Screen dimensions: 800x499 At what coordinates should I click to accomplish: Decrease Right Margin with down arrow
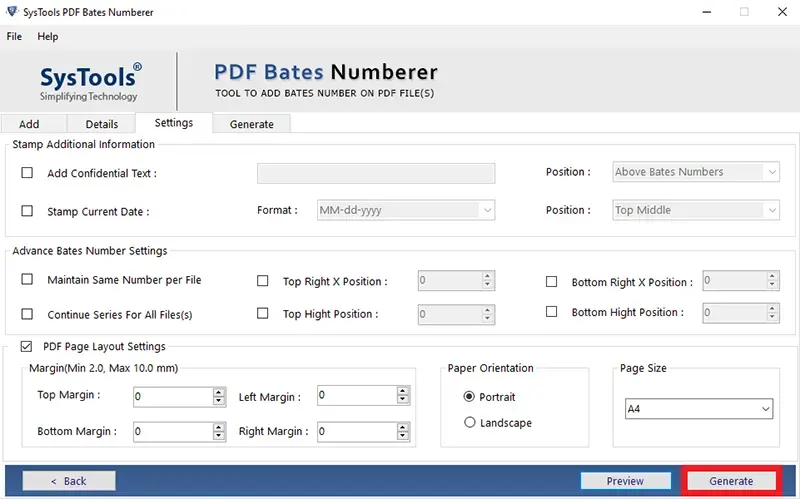403,436
